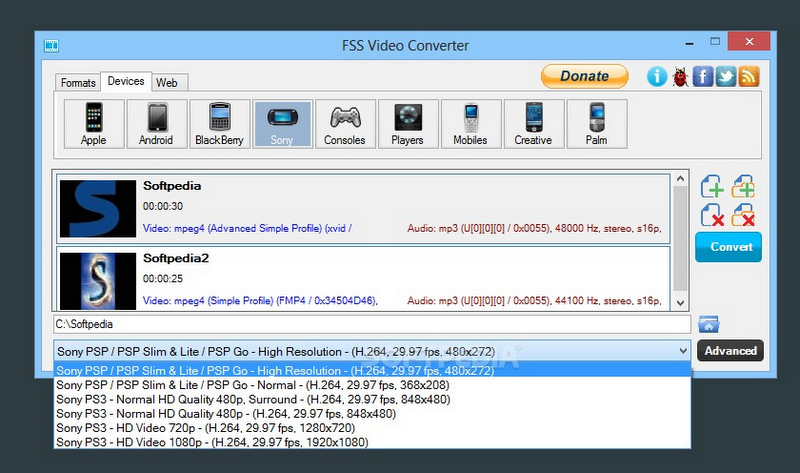
Task: Remove selected file with blue X icon
Action: (712, 215)
